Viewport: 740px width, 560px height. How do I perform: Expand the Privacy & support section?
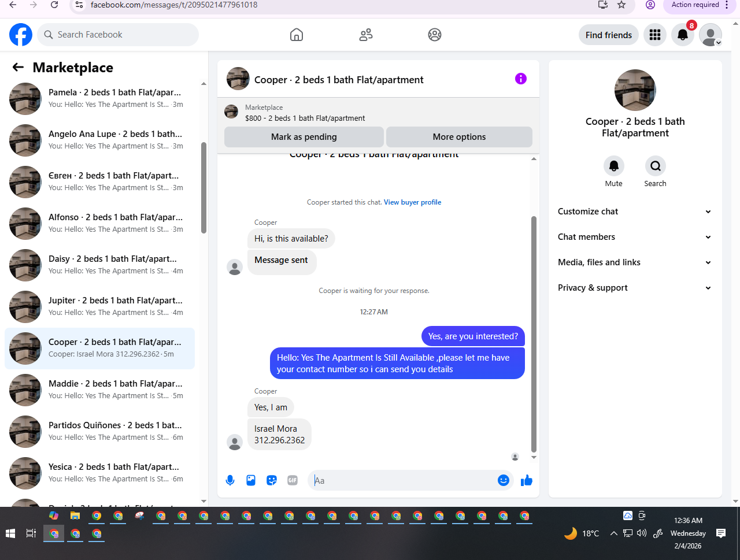tap(635, 288)
